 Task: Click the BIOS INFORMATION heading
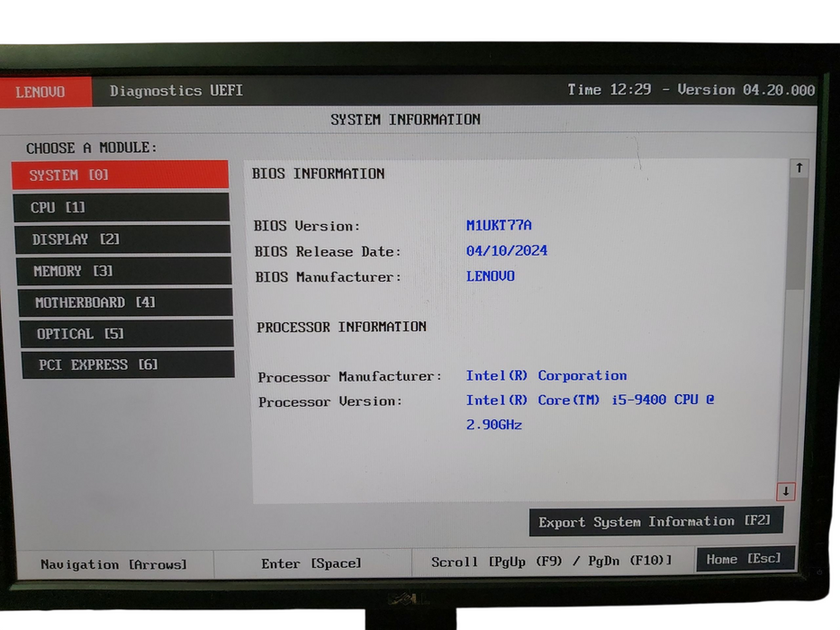318,174
